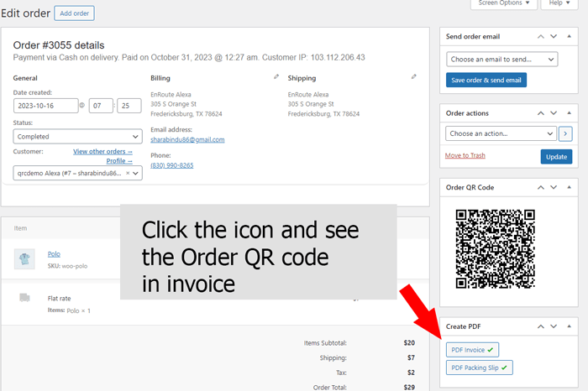Move Order QR Code panel up
This screenshot has width=588, height=391.
[x=540, y=187]
